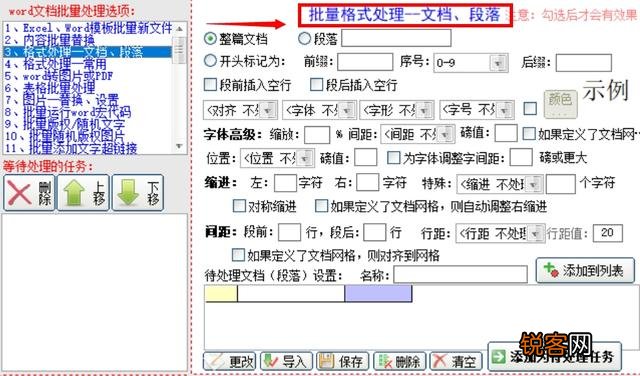Select 开头标记为 radio button
Image resolution: width=640 pixels, height=376 pixels.
pyautogui.click(x=210, y=61)
